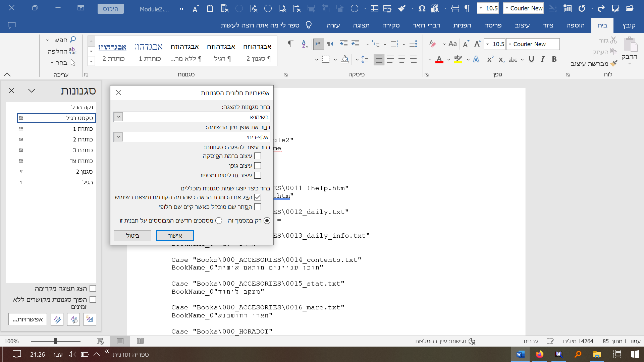Align paragraph to the right
This screenshot has width=644, height=362.
413,59
